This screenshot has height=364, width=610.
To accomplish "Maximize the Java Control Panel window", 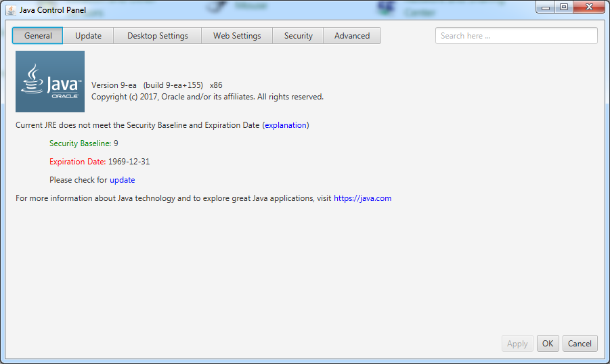I will (563, 7).
